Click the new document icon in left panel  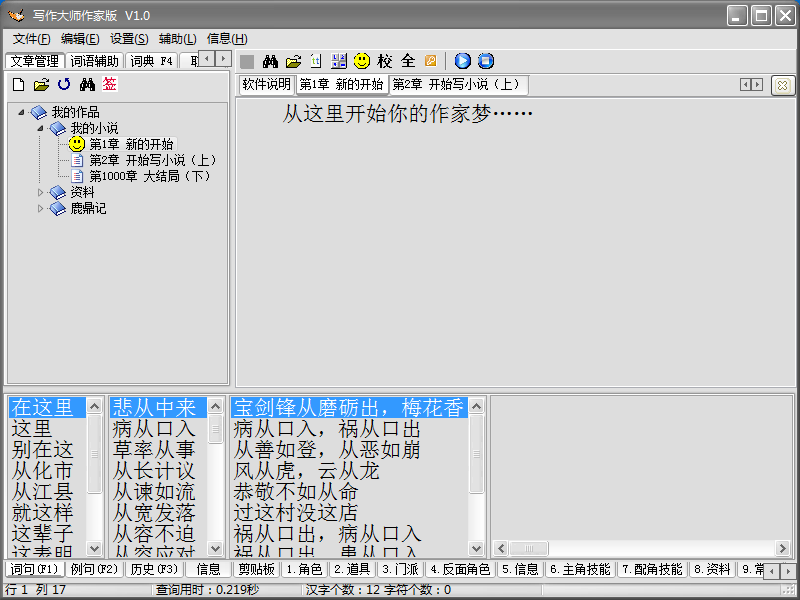pyautogui.click(x=18, y=85)
